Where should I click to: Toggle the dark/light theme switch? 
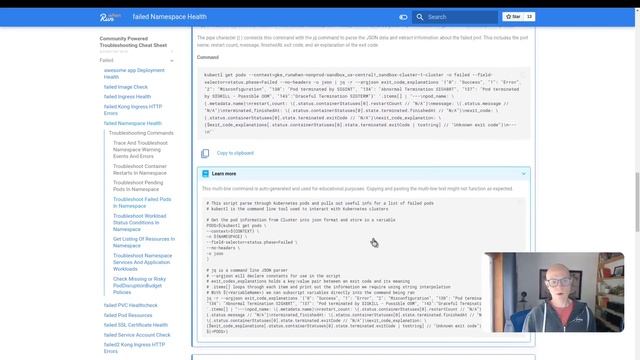point(403,17)
